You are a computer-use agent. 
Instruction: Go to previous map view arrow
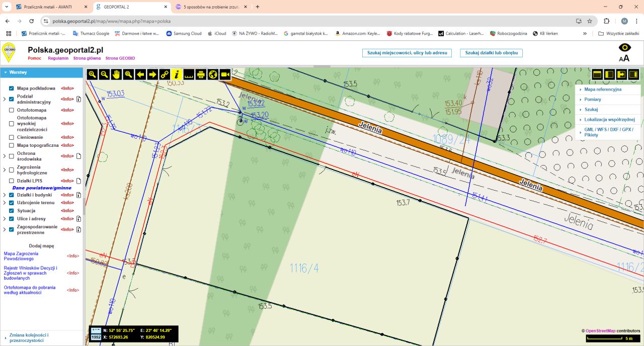coord(140,74)
